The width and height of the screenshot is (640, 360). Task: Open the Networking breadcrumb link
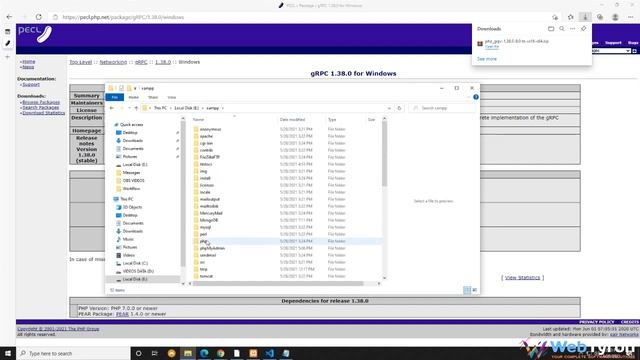pos(113,62)
